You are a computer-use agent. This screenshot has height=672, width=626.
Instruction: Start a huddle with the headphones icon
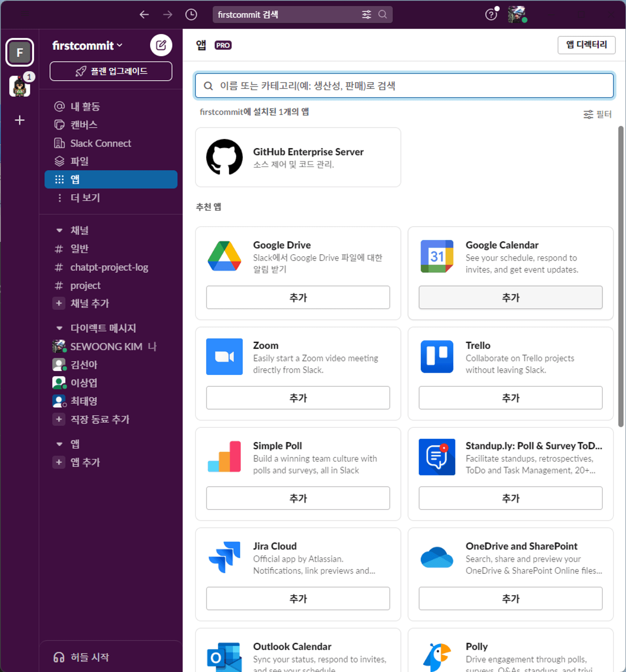[59, 658]
